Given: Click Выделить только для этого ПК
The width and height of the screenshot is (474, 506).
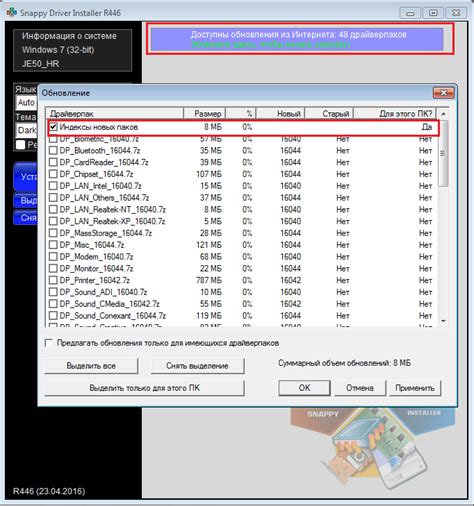Looking at the screenshot, I should pos(144,388).
